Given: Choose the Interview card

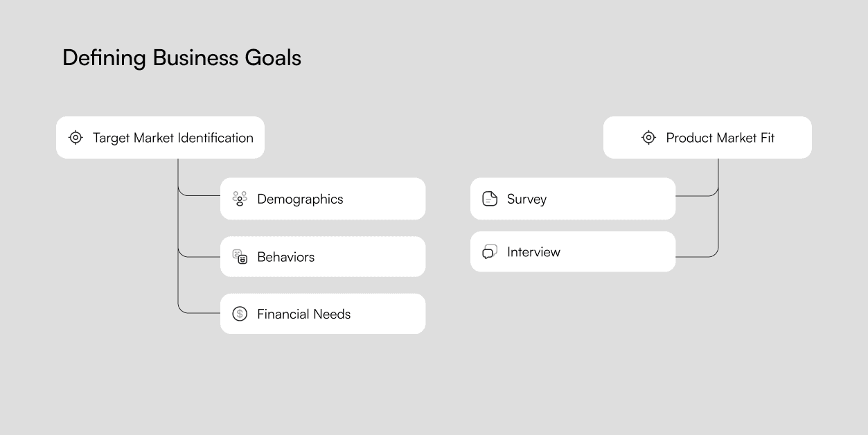Looking at the screenshot, I should click(x=573, y=251).
